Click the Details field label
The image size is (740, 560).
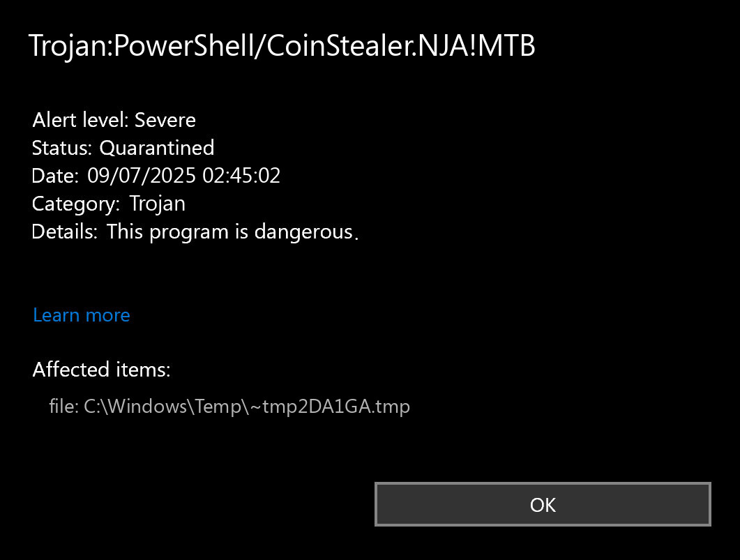pyautogui.click(x=64, y=232)
